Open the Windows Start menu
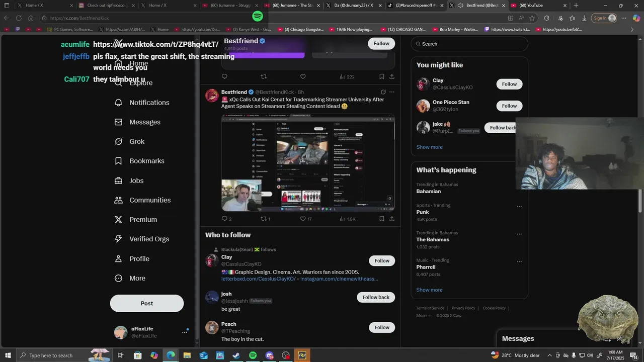Screen dimensions: 644x362 coord(8,355)
